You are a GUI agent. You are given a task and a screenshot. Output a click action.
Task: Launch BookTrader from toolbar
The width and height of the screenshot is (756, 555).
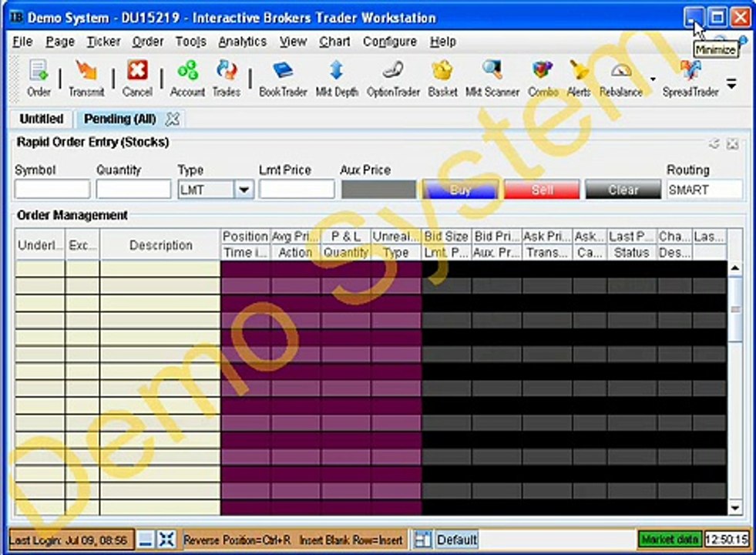(283, 78)
